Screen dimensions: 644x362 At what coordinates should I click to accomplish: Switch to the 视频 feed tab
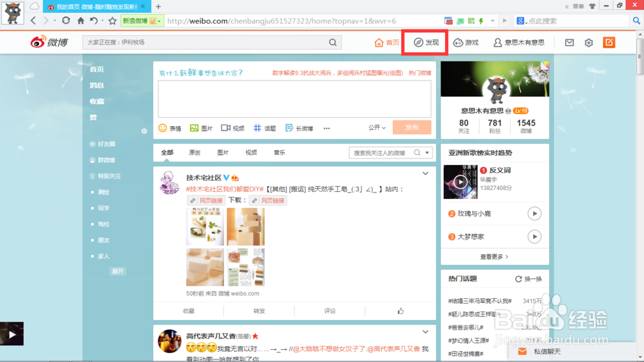click(x=251, y=153)
